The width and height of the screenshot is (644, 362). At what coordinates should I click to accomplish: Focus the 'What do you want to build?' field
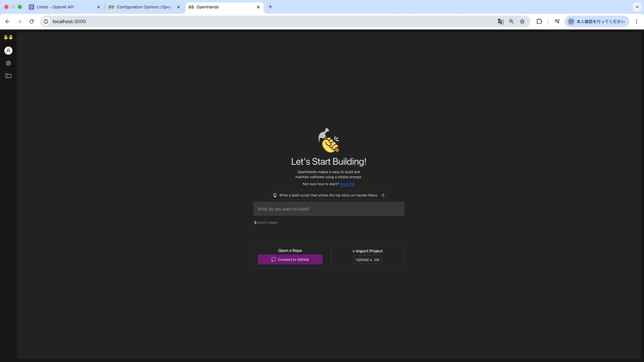[329, 209]
